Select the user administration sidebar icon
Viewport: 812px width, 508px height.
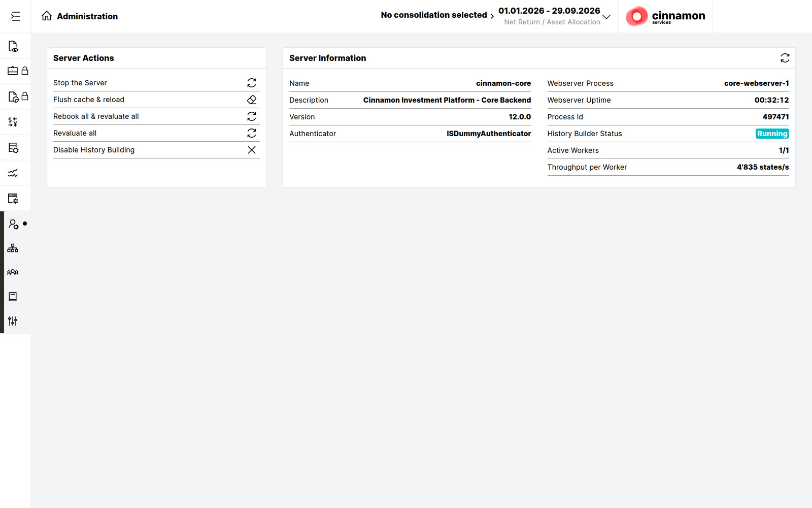point(14,224)
